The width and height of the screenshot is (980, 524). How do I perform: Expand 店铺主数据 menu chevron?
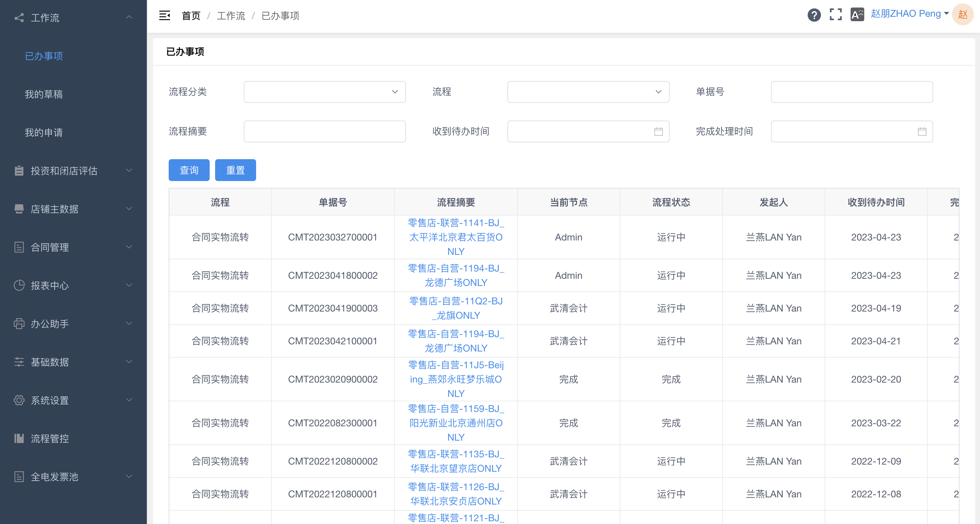click(x=129, y=209)
